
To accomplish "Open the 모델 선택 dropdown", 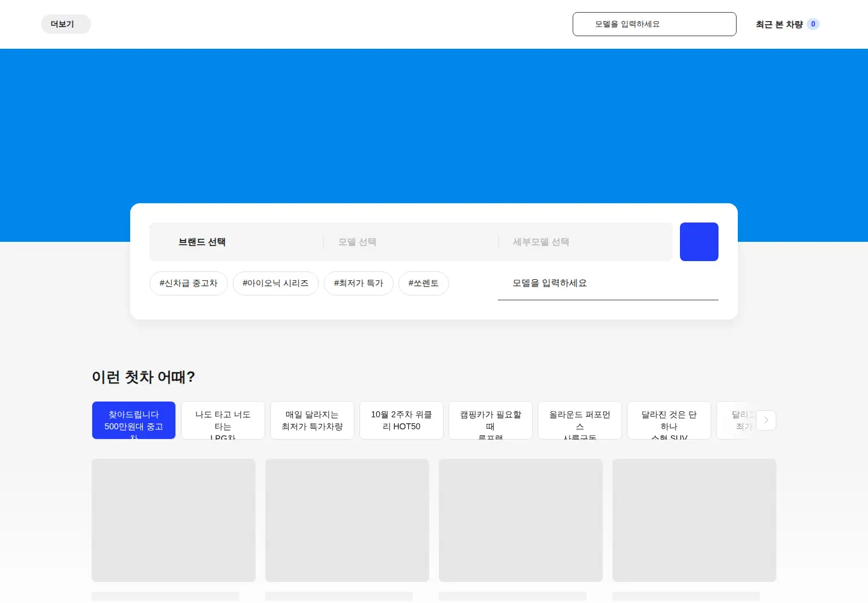I will [411, 242].
